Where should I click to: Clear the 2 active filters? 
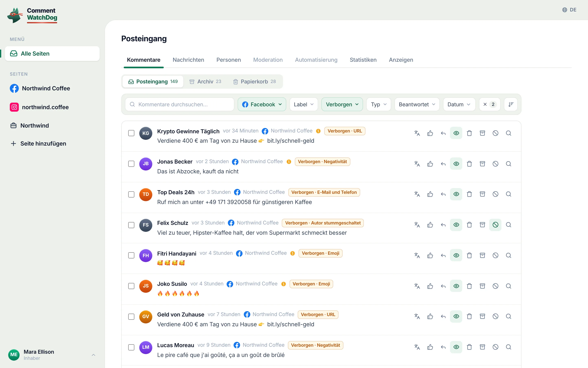click(x=490, y=104)
